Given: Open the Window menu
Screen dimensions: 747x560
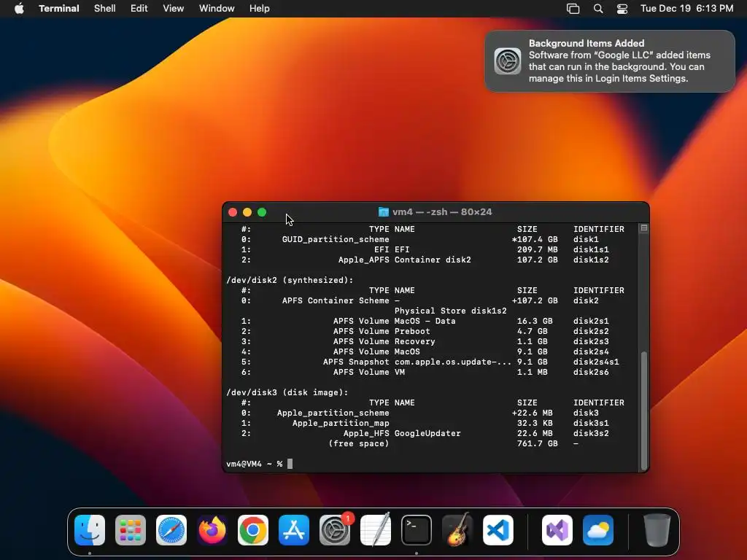Looking at the screenshot, I should [217, 9].
